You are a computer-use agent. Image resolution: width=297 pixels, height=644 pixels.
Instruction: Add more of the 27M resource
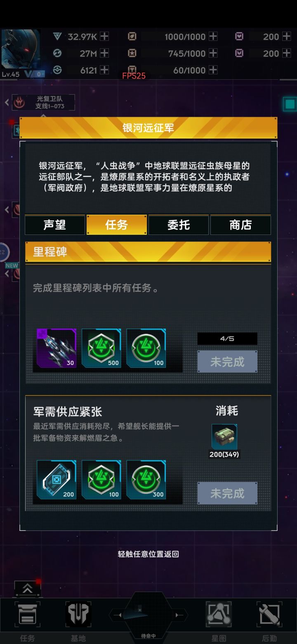click(105, 53)
